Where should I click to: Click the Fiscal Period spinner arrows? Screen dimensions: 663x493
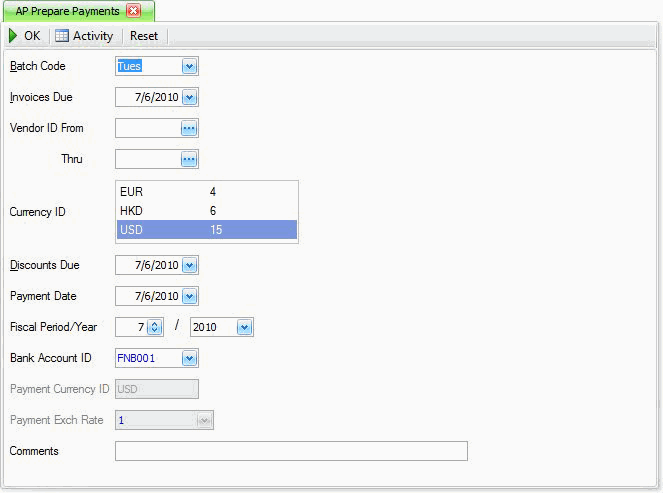155,327
